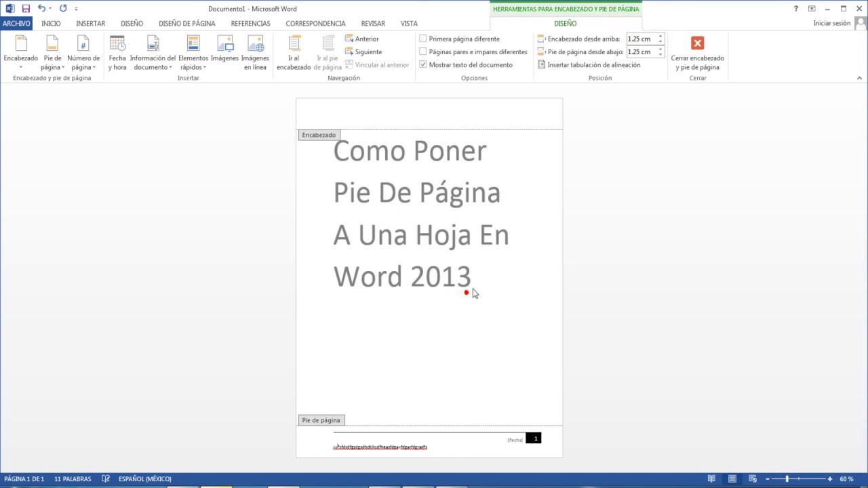Screen dimensions: 868x488
Task: Click the Redo/Repeat icon
Action: point(63,9)
